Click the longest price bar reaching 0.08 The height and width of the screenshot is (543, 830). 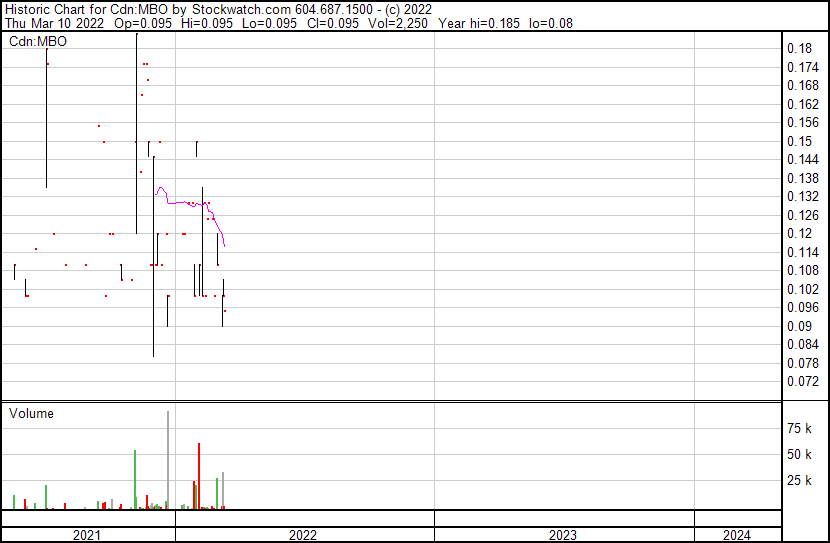click(154, 257)
